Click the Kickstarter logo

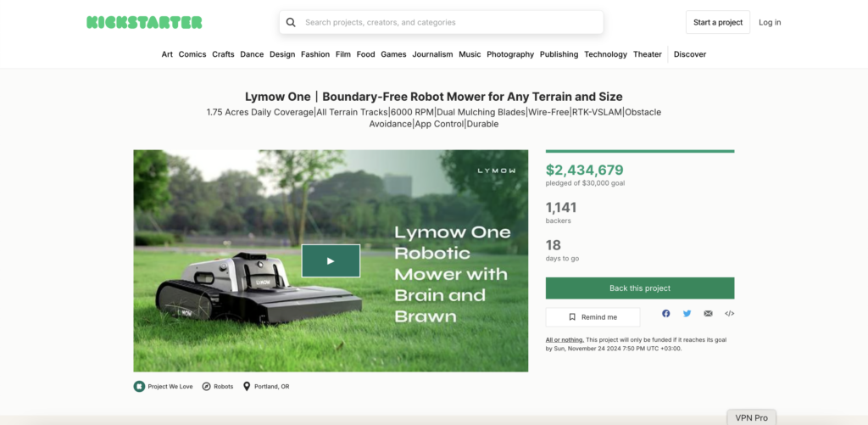pyautogui.click(x=144, y=22)
